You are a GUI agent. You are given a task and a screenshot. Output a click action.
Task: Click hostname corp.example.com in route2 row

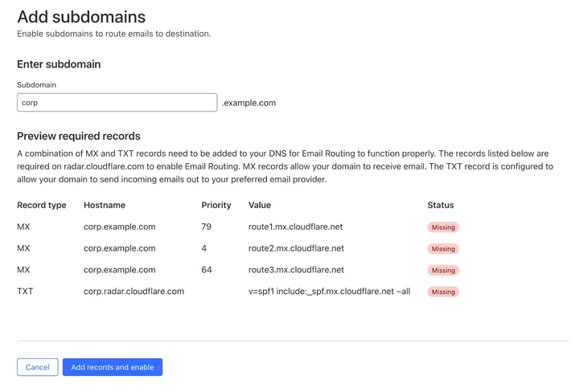120,248
